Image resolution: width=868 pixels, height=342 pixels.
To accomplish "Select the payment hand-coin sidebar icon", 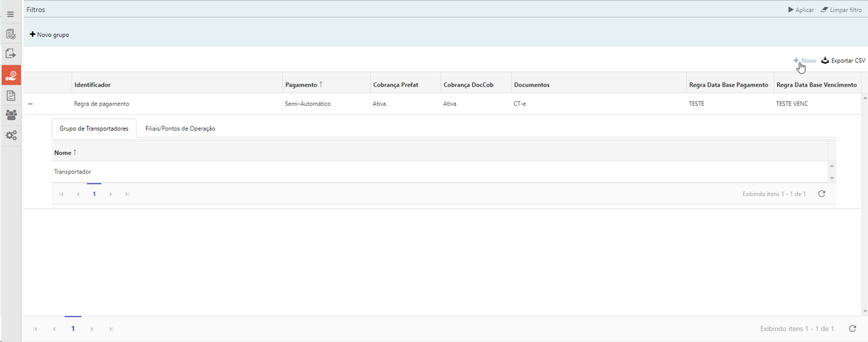I will pyautogui.click(x=11, y=75).
